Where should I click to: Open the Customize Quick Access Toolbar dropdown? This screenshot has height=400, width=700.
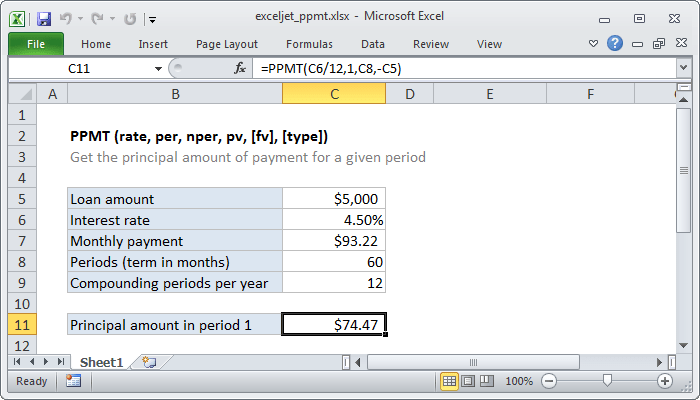coord(152,19)
